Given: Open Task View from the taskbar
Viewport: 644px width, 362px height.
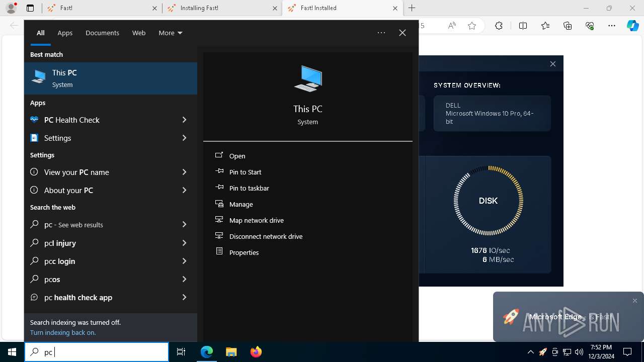Looking at the screenshot, I should pos(181,352).
